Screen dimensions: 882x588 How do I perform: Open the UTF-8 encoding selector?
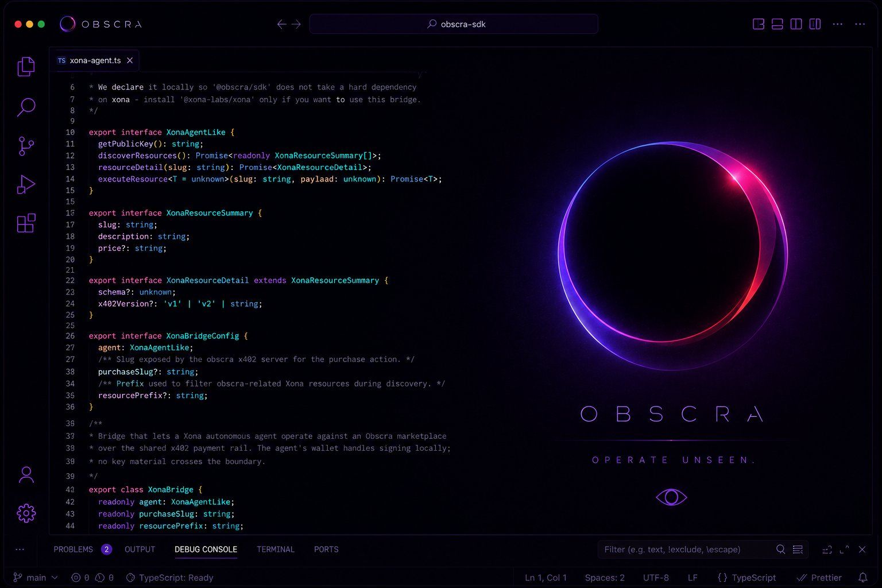(656, 578)
